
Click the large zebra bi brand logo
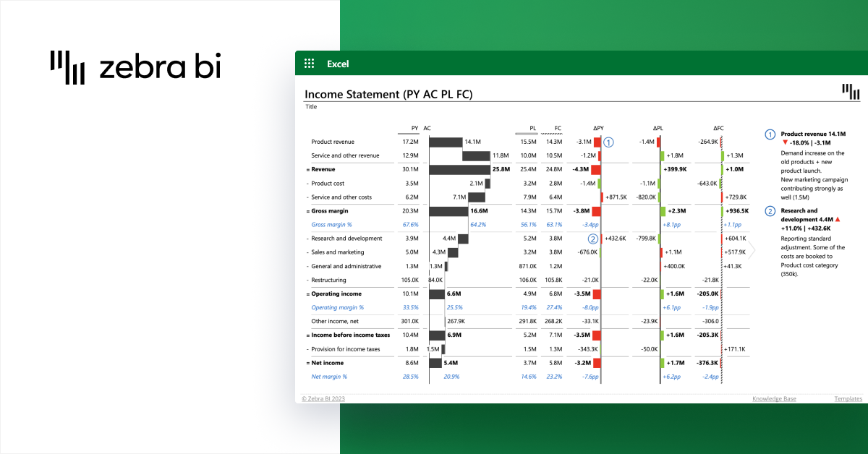[x=135, y=68]
